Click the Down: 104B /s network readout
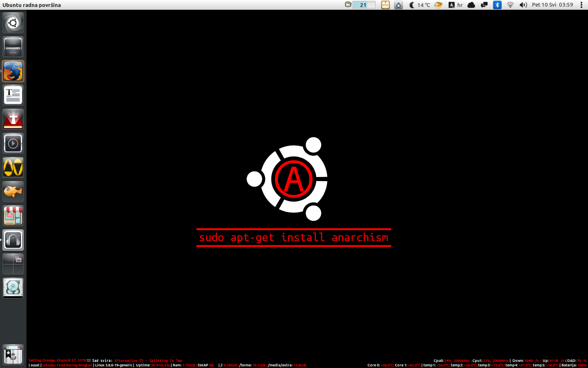588x368 pixels. tap(526, 361)
